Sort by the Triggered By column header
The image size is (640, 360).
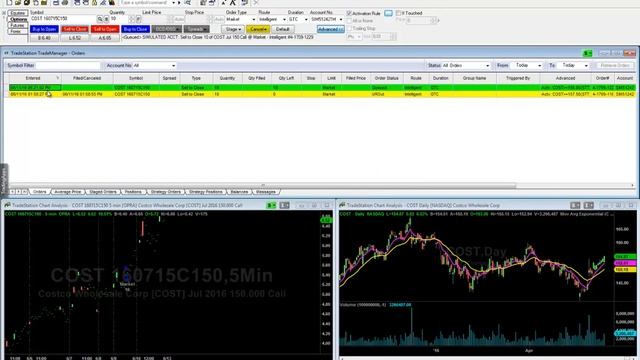(518, 78)
